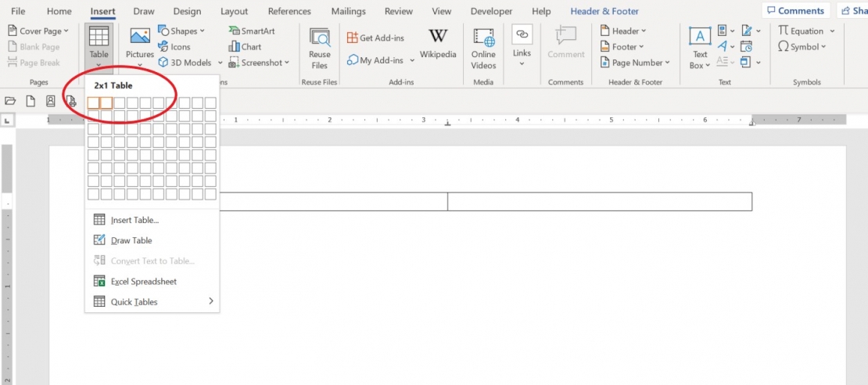Click the tab selector at ruler corner
The image size is (868, 385).
8,121
